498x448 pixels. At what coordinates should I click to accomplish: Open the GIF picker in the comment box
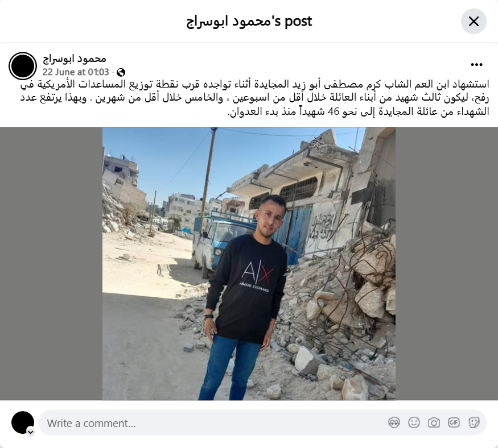454,422
